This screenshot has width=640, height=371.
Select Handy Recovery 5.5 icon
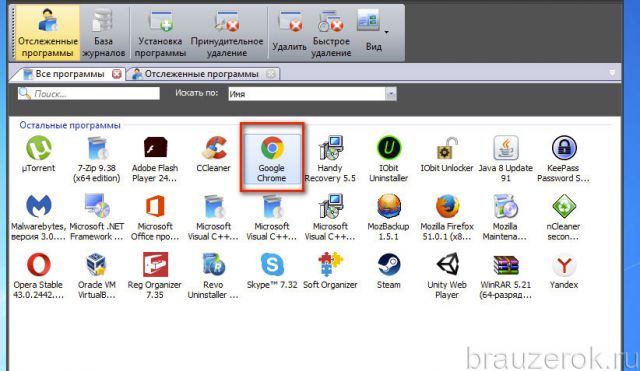click(330, 148)
